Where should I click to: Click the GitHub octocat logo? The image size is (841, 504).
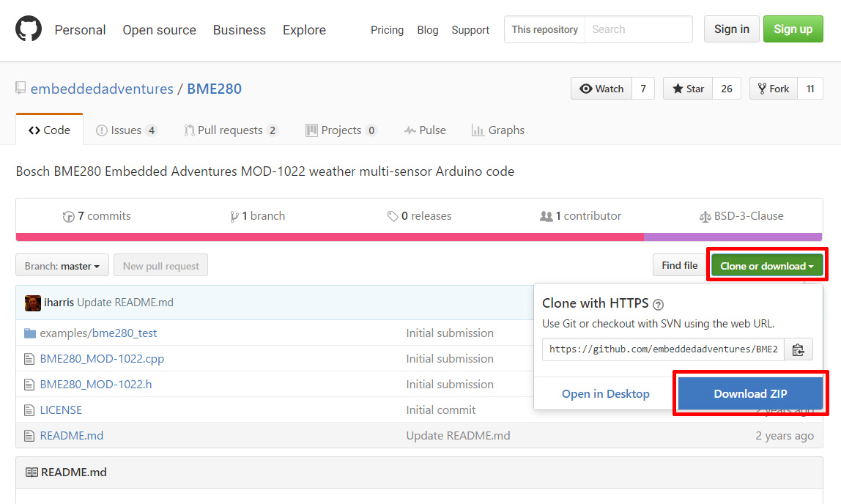[29, 29]
